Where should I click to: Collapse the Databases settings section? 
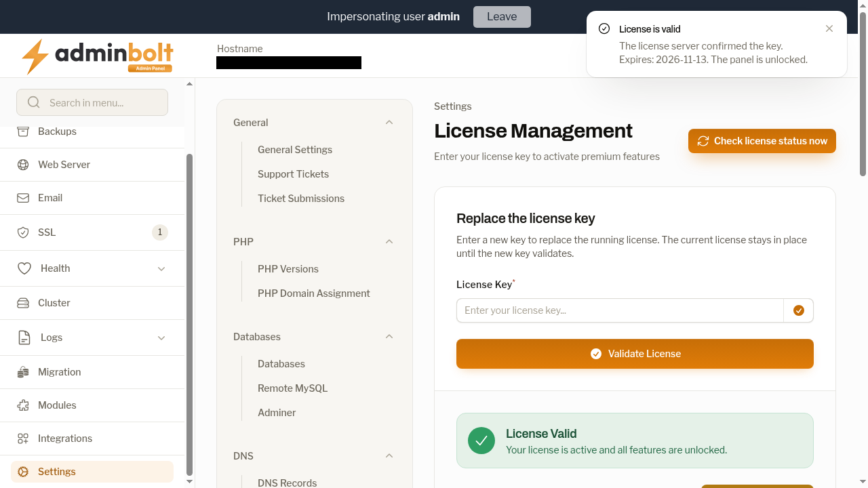(389, 337)
